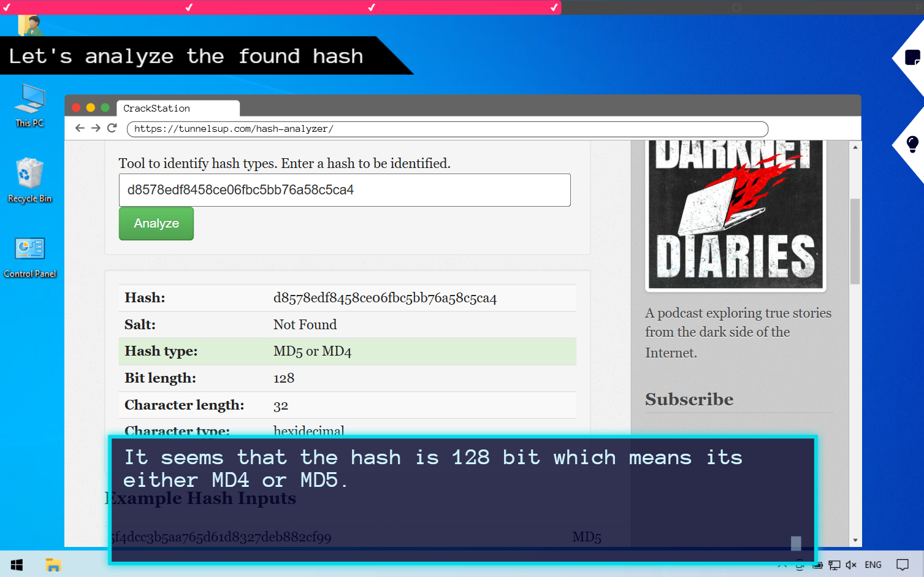Open the ENG language selector

pyautogui.click(x=872, y=565)
